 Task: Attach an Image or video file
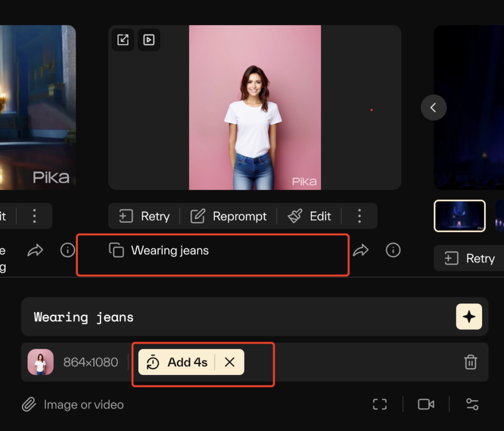coord(73,404)
